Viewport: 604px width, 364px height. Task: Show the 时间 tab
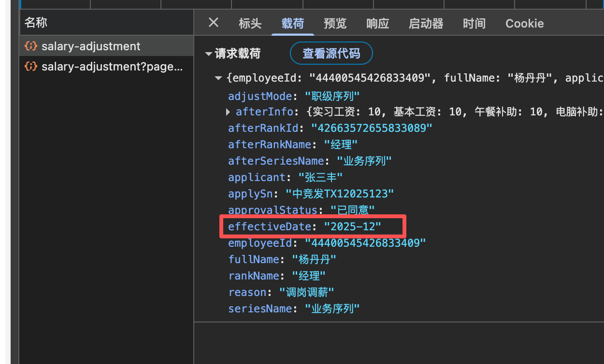[474, 23]
